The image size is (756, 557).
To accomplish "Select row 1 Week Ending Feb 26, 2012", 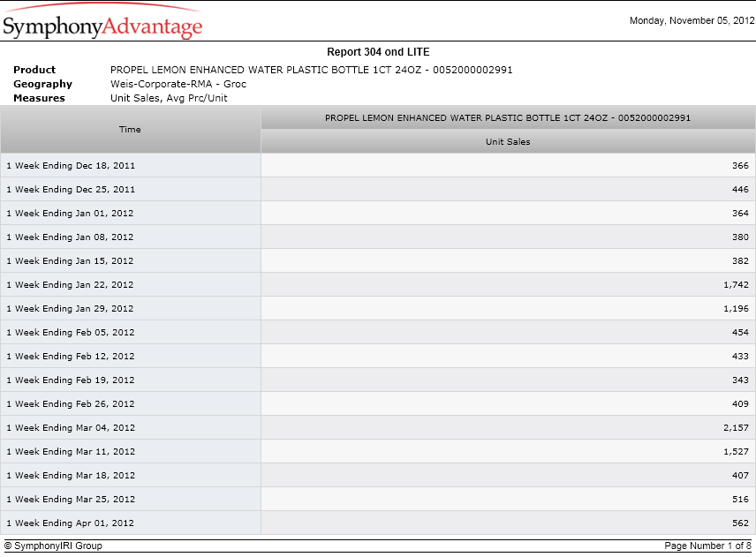I will pos(378,403).
